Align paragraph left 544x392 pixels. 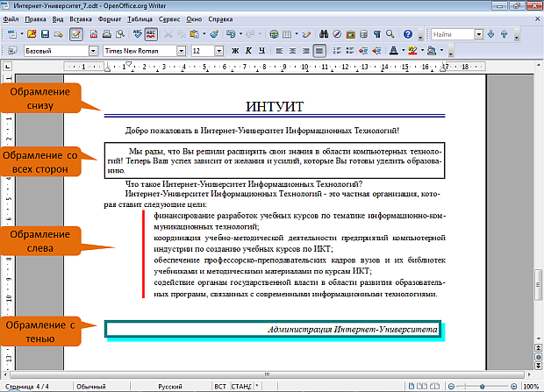point(279,51)
